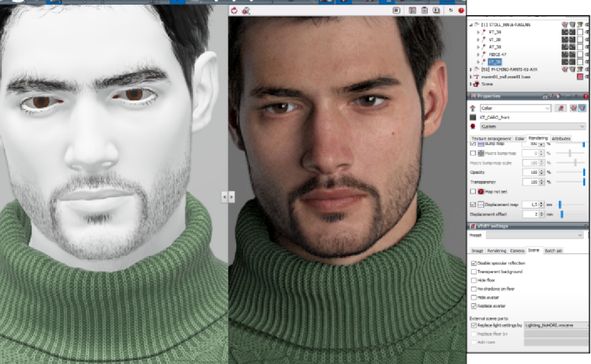Enable Macro bump map checkbox
The image size is (591, 364).
(473, 153)
